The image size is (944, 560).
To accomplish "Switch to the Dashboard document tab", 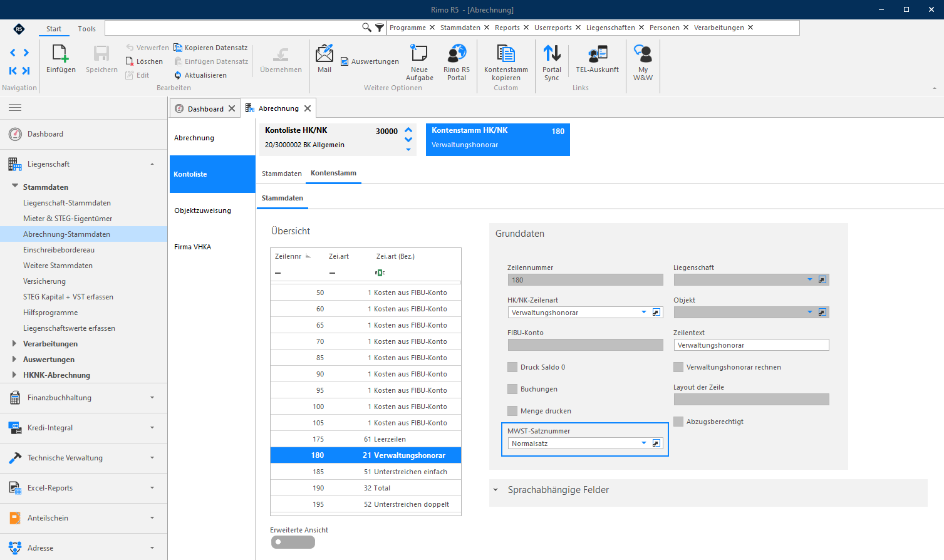I will coord(205,108).
